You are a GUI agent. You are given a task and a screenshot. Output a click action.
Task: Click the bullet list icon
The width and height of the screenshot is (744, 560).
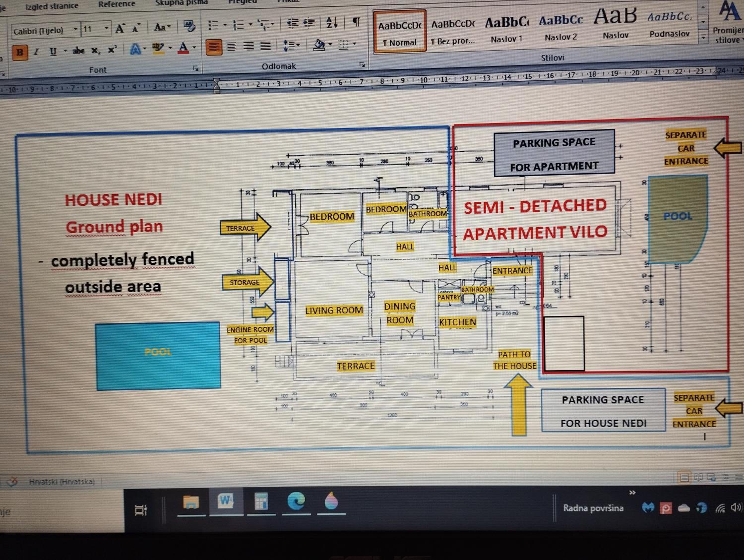(213, 25)
